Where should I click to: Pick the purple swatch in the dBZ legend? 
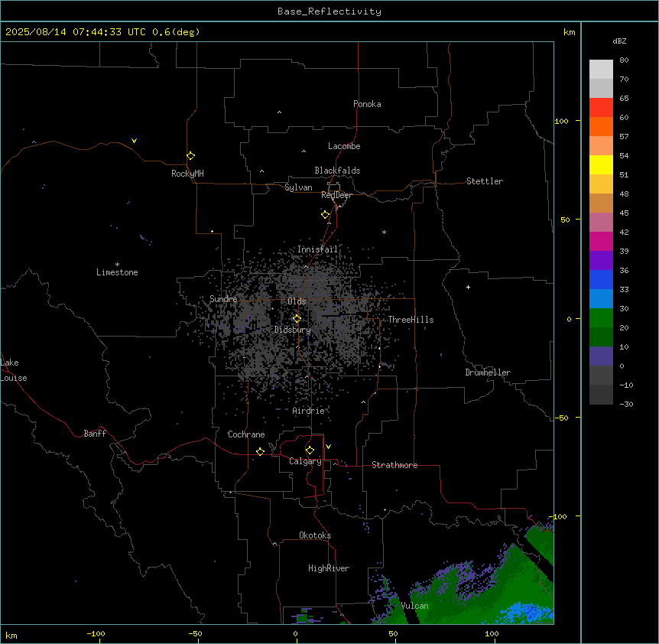pos(601,260)
